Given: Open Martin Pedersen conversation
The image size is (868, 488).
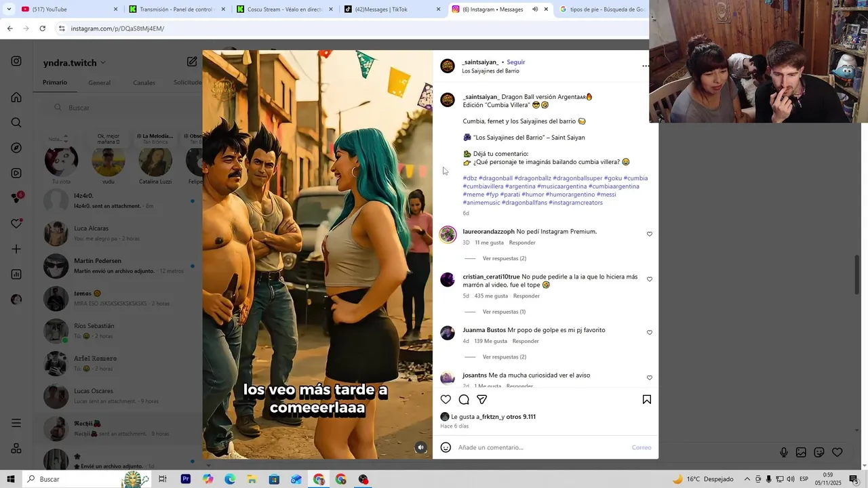Looking at the screenshot, I should [119, 266].
